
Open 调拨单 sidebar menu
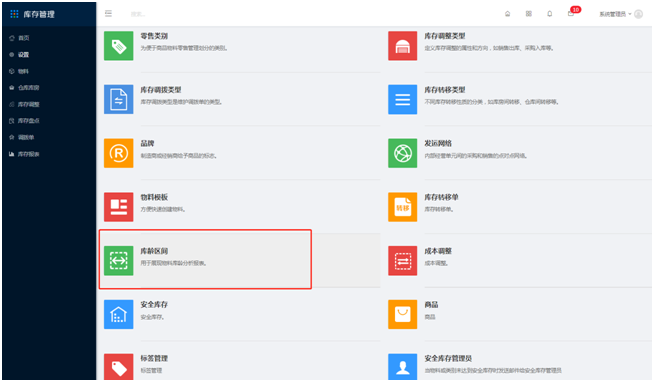(x=26, y=137)
